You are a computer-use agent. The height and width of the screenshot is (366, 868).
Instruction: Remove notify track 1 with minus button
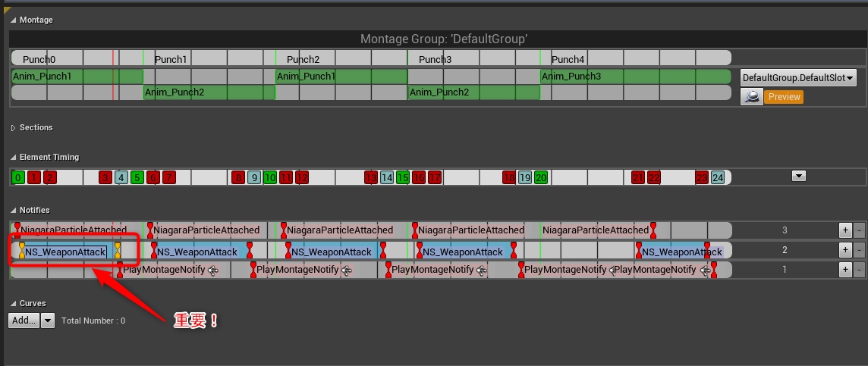coord(859,270)
